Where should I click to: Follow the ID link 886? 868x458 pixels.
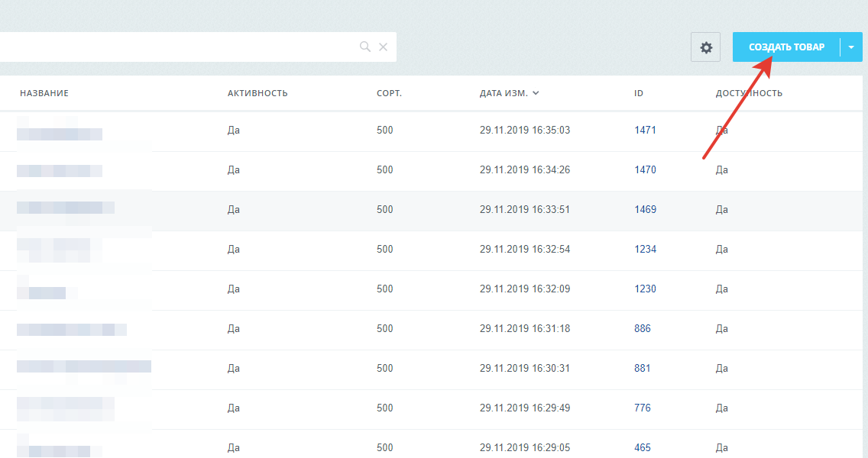[x=642, y=328]
